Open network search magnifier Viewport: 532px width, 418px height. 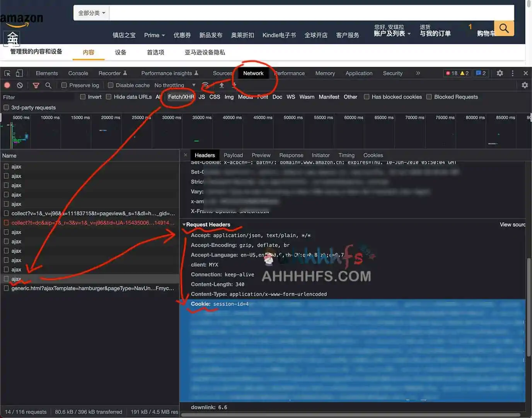[48, 85]
